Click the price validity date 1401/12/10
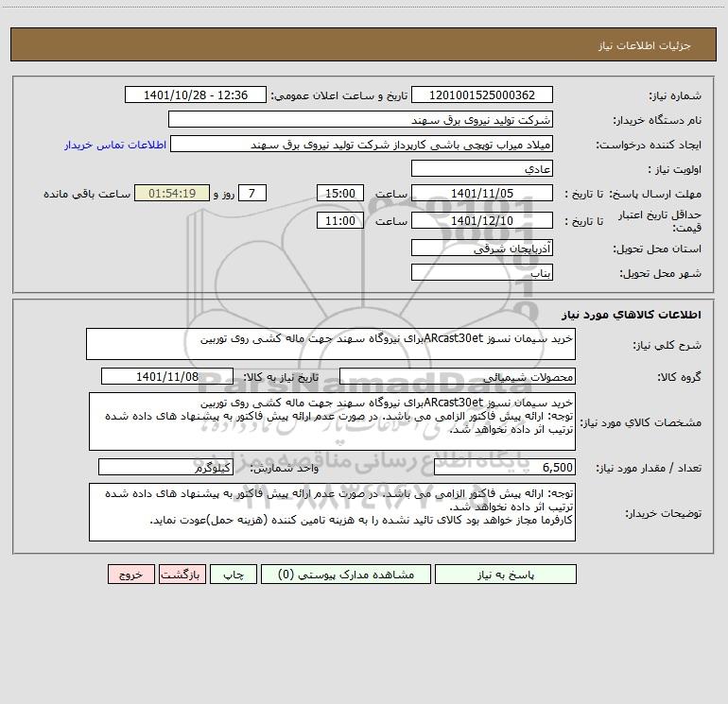Screen dimensions: 728x704 point(482,220)
